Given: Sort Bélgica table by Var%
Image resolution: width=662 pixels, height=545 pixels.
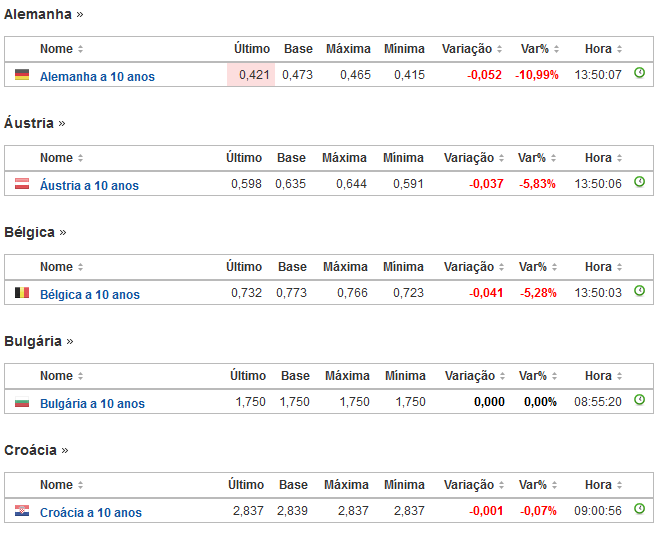Looking at the screenshot, I should coord(536,266).
